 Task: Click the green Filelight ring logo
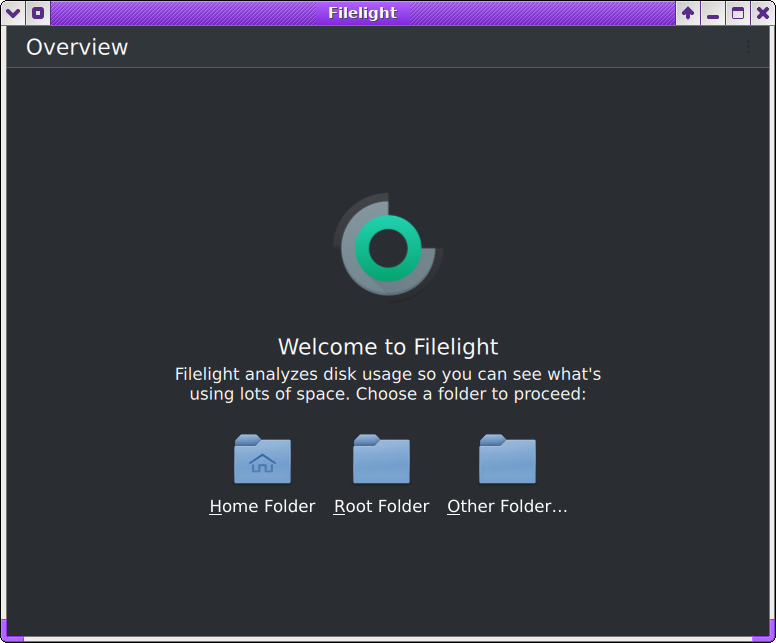click(x=388, y=247)
